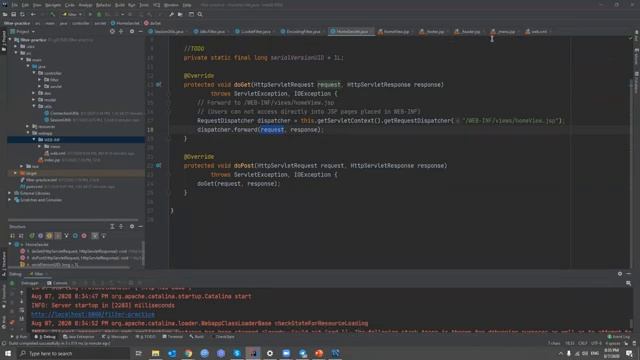Viewport: 640px width, 360px height.
Task: Open the toolbar's Open file folder icon
Action: tap(5, 14)
